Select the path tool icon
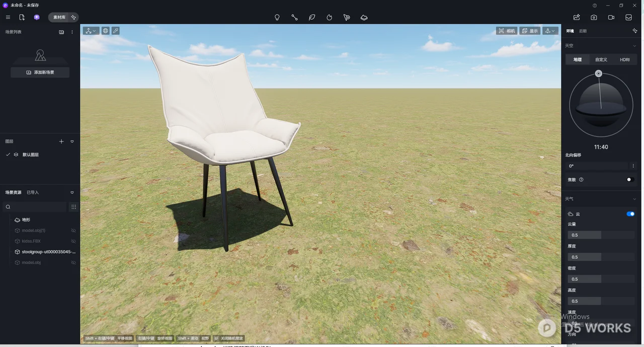644x347 pixels. [294, 17]
